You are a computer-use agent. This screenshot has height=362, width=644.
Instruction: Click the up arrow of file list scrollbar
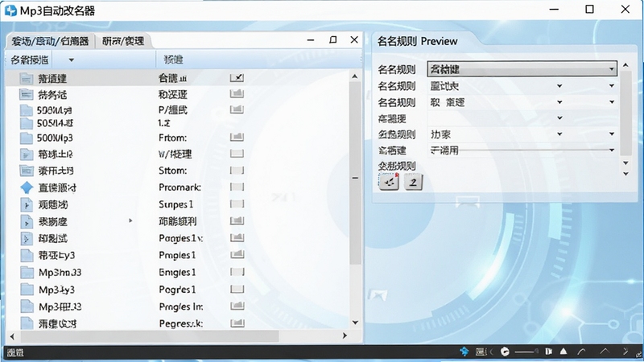[x=355, y=76]
